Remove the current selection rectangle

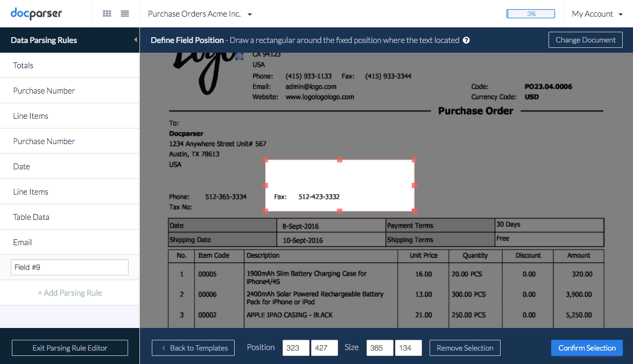point(465,348)
